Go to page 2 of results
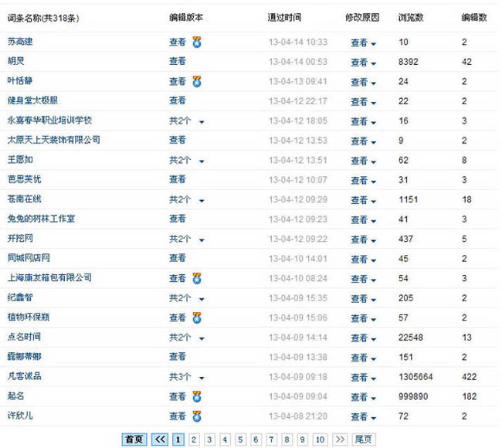The width and height of the screenshot is (502, 448). [194, 439]
